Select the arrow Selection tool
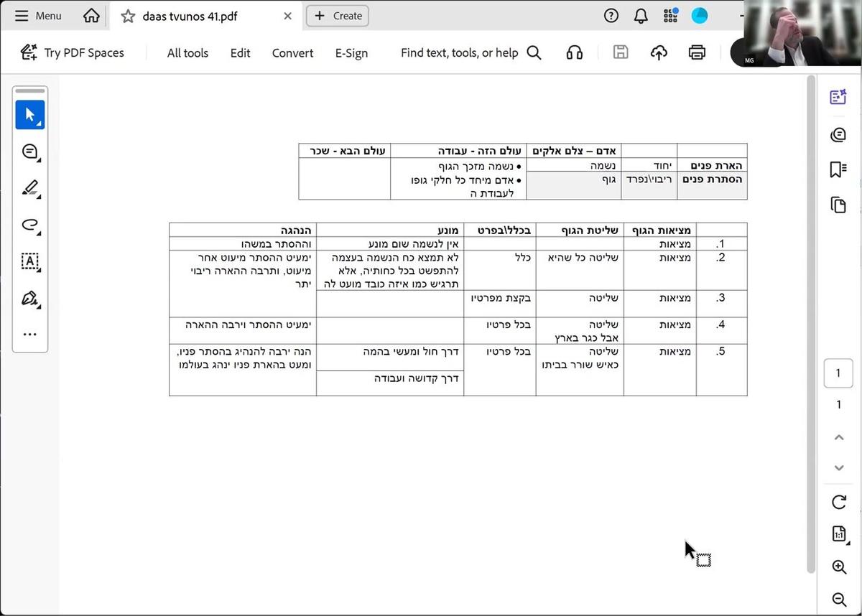 (x=29, y=115)
